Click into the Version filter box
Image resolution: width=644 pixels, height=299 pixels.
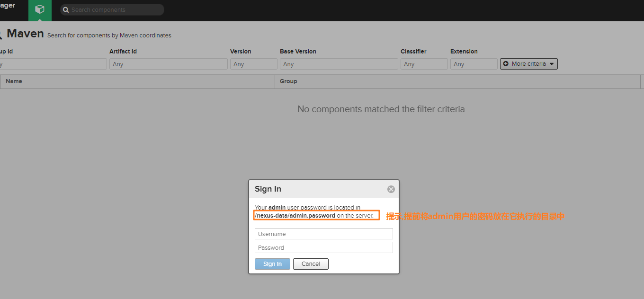click(253, 64)
